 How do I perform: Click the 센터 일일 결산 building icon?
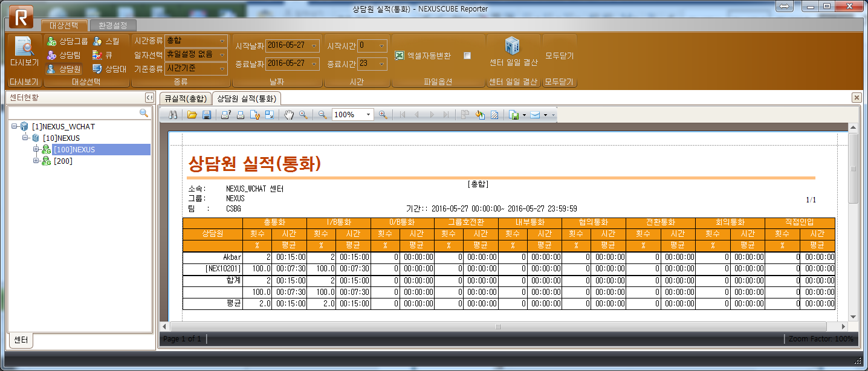coord(512,46)
